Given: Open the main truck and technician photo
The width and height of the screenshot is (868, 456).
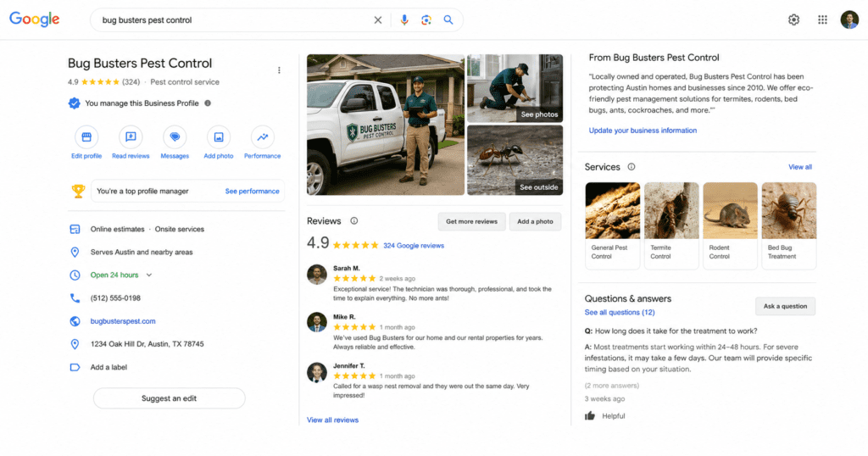Looking at the screenshot, I should click(386, 125).
